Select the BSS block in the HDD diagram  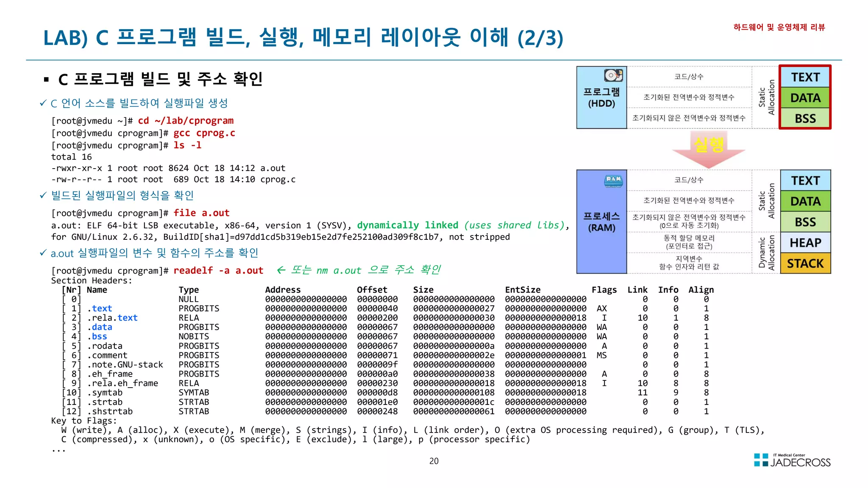tap(805, 118)
